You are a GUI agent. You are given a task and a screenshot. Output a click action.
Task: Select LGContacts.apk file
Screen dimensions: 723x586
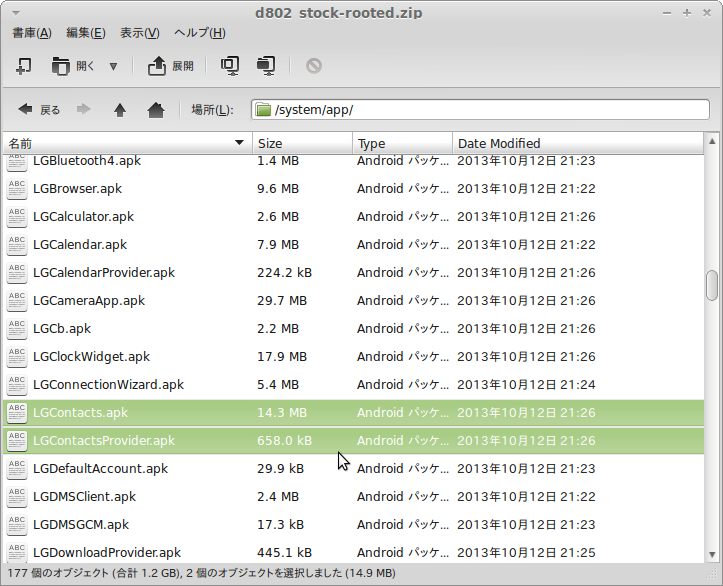coord(354,413)
